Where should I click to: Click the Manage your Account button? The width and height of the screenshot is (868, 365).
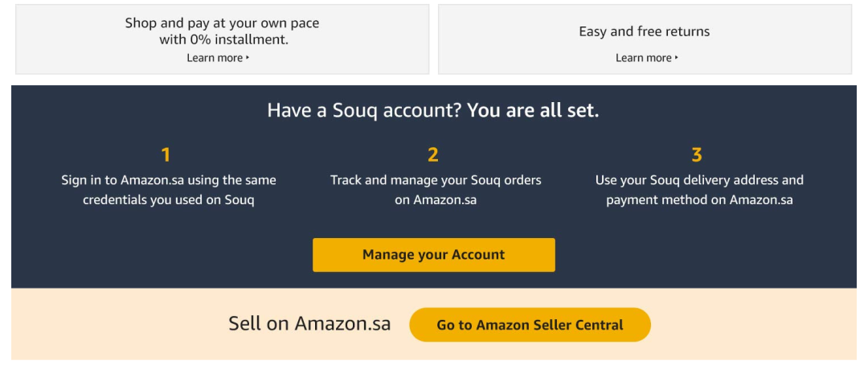click(x=433, y=255)
